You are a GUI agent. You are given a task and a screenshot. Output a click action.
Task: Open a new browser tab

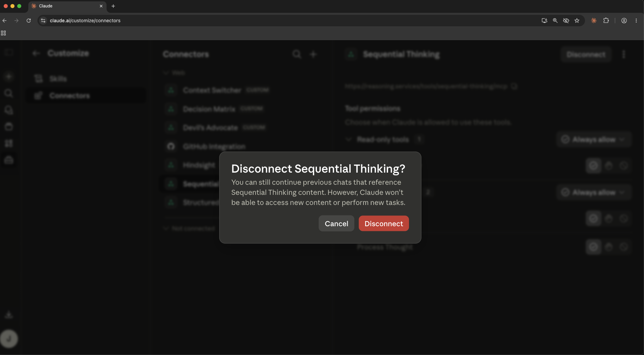point(113,6)
